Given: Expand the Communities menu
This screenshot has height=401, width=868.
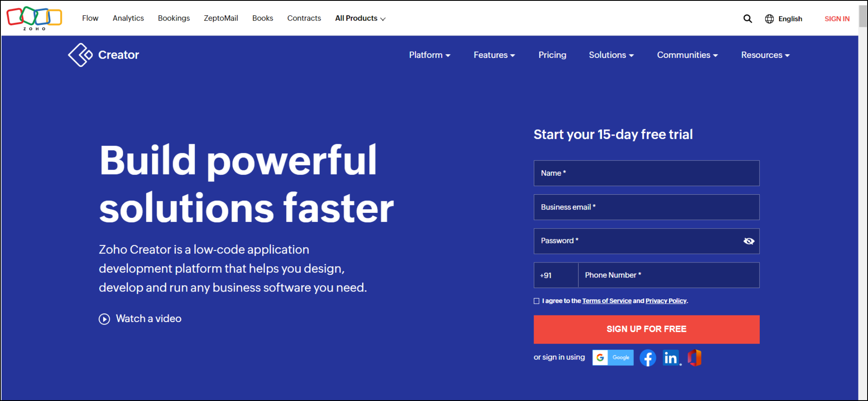Looking at the screenshot, I should pos(687,55).
